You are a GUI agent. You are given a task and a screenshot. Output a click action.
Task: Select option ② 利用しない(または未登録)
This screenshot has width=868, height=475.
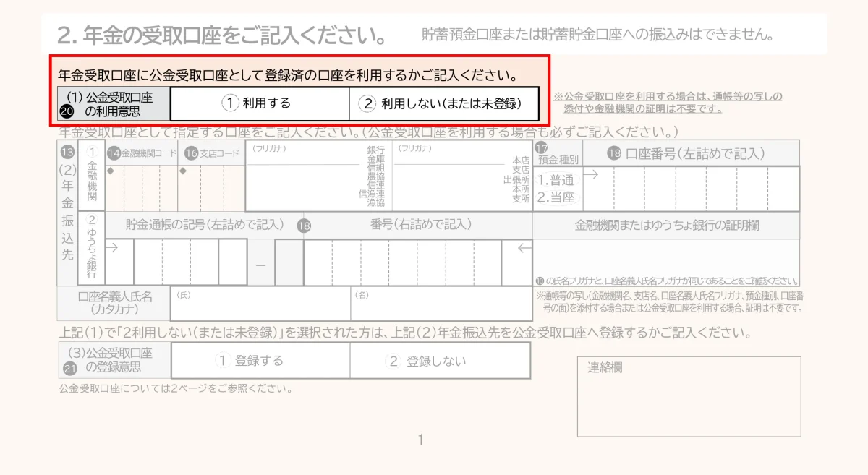click(443, 103)
